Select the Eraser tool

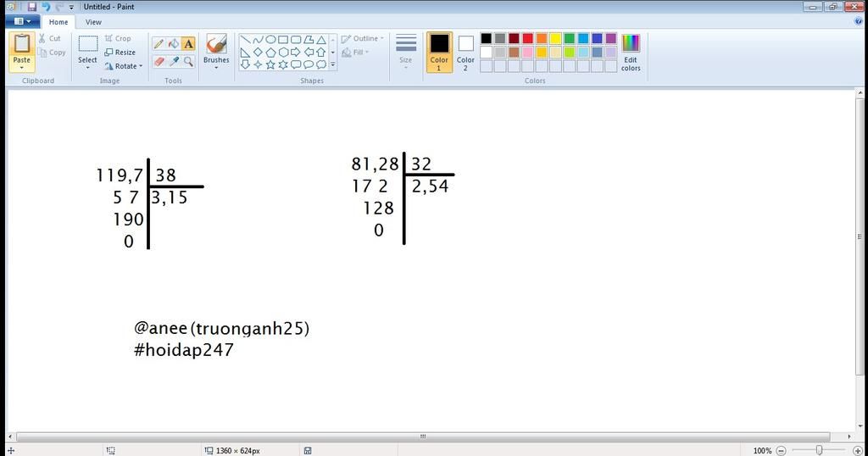pyautogui.click(x=159, y=61)
